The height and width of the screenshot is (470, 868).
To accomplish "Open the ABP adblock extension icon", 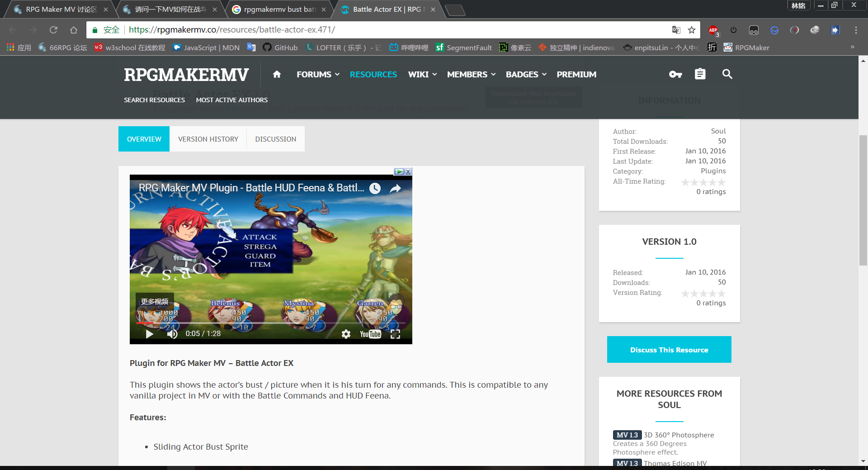I will [713, 30].
